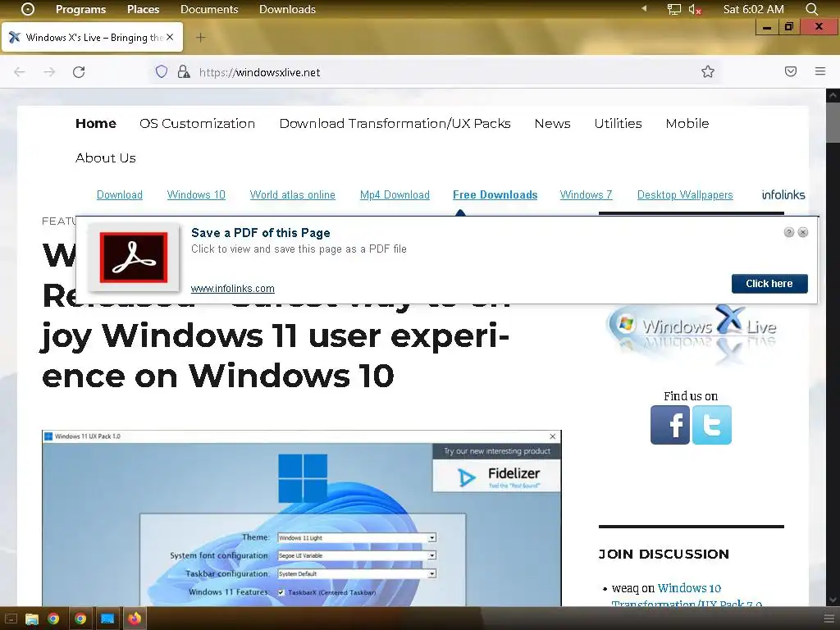Click the Desktop Wallpapers link
This screenshot has width=840, height=630.
click(x=685, y=194)
